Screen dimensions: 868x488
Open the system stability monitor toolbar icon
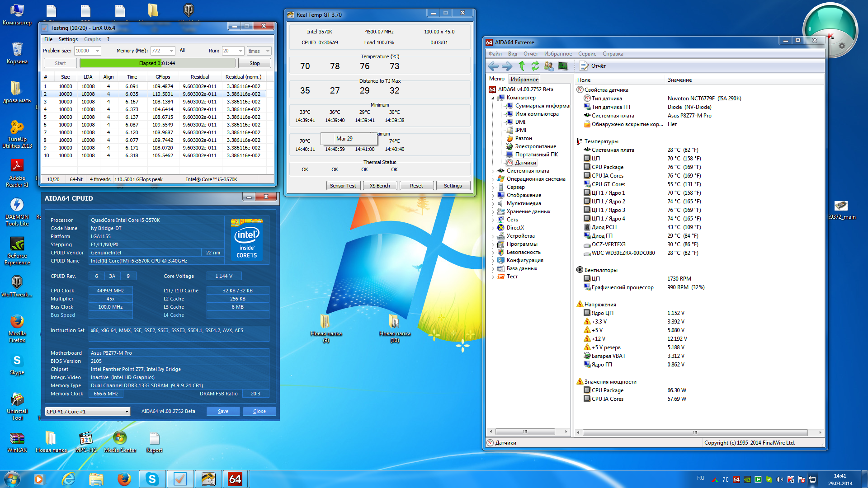click(x=563, y=66)
